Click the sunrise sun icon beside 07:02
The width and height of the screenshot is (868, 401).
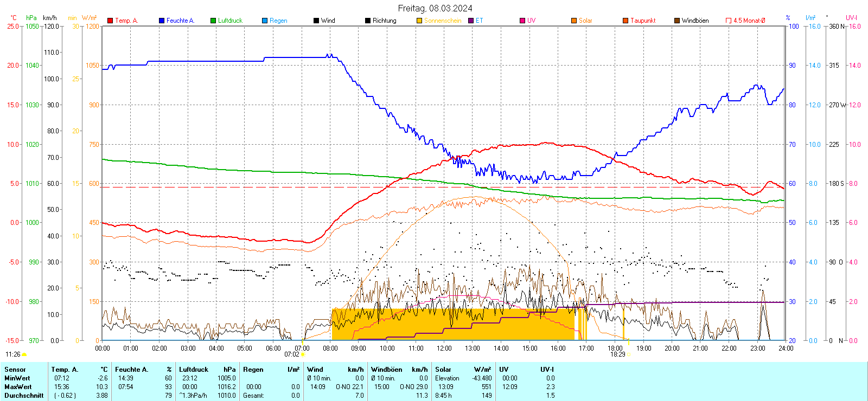coord(303,355)
